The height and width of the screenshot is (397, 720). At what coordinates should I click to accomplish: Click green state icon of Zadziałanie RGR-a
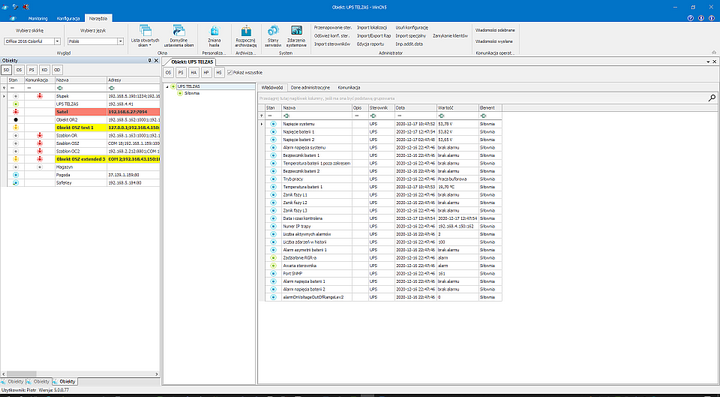pos(273,258)
